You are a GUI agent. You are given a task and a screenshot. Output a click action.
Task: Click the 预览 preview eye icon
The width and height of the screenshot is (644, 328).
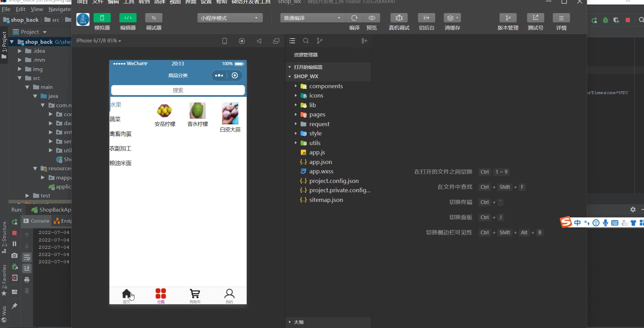372,18
